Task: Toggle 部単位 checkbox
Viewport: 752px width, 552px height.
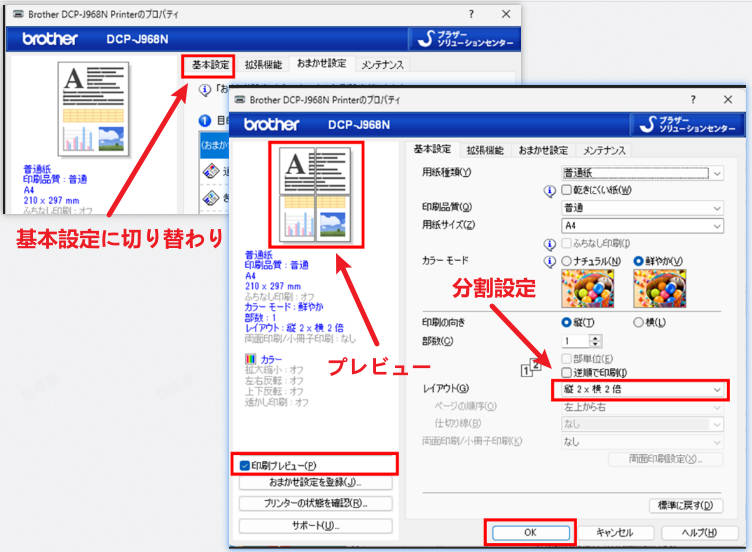Action: click(x=566, y=358)
